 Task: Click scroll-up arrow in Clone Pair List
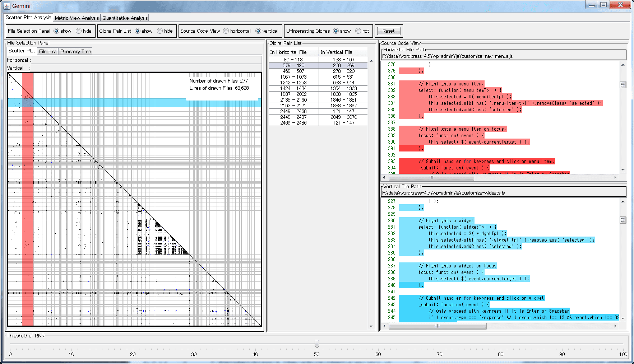(x=371, y=61)
